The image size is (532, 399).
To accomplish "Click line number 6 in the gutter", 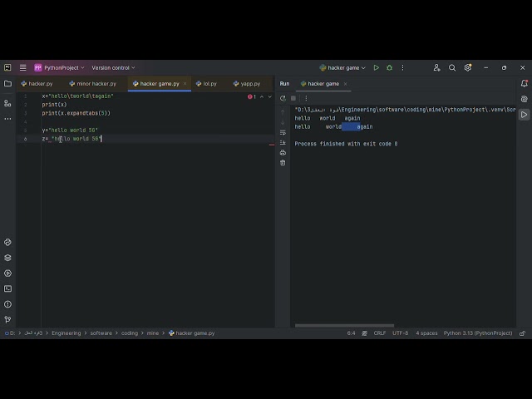I will pyautogui.click(x=25, y=139).
